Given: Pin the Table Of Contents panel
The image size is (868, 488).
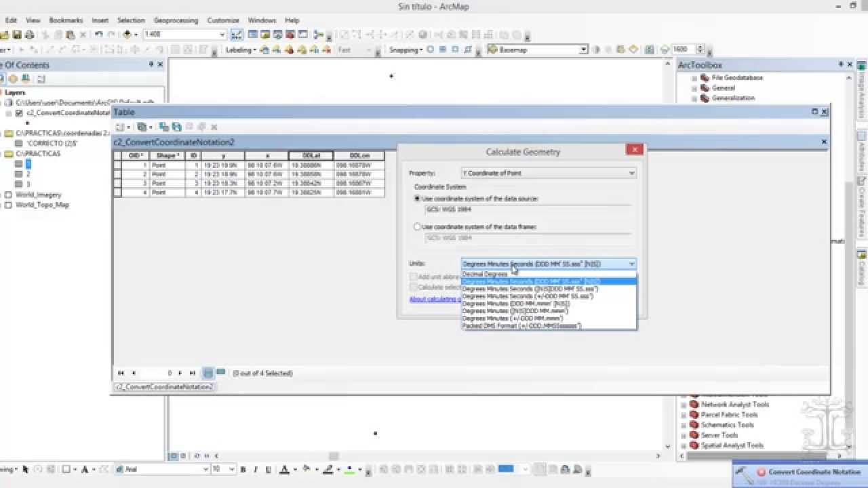Looking at the screenshot, I should (151, 64).
